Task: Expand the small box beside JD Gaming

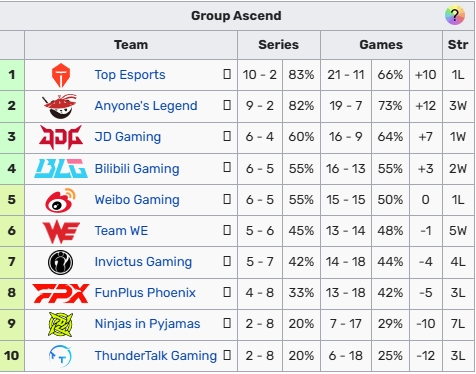Action: click(x=227, y=136)
